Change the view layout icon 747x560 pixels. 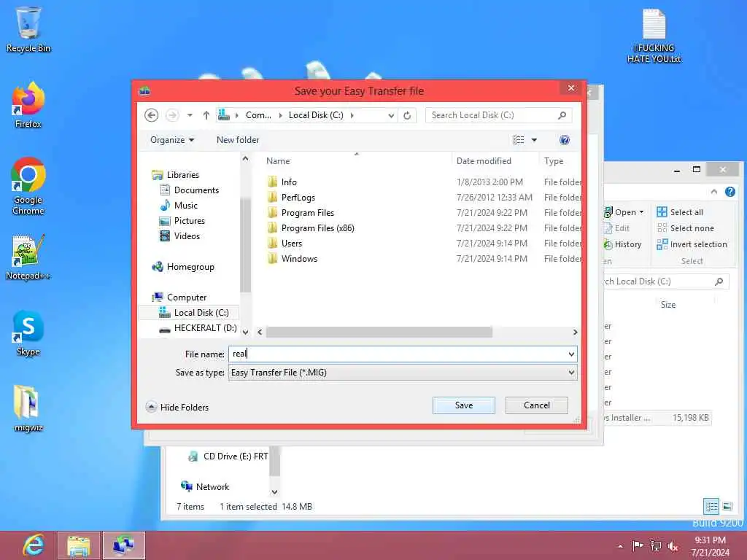[519, 140]
